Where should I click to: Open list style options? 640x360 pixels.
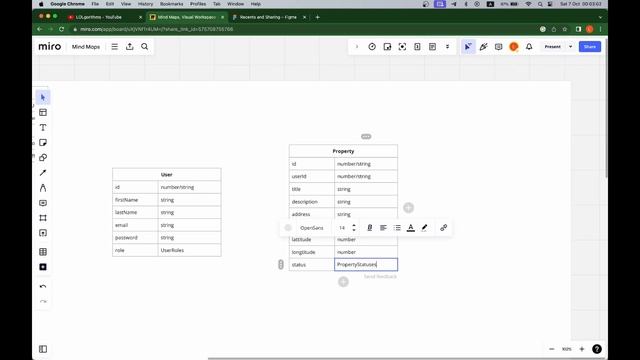(397, 228)
